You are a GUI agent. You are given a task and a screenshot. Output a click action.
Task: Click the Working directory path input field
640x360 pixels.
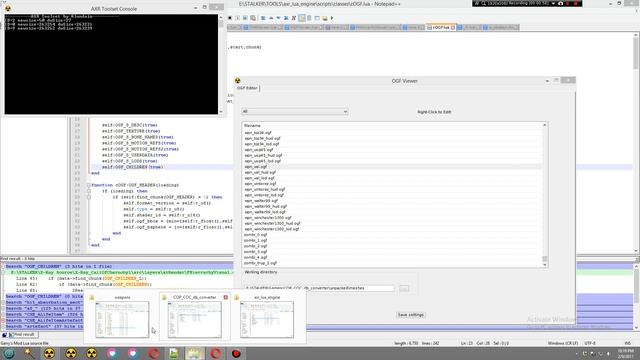[319, 288]
